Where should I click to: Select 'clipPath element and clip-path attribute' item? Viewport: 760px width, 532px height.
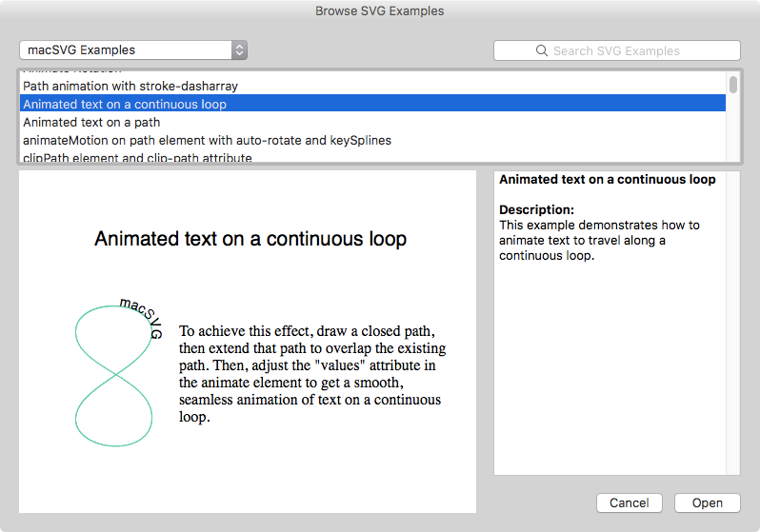click(137, 157)
